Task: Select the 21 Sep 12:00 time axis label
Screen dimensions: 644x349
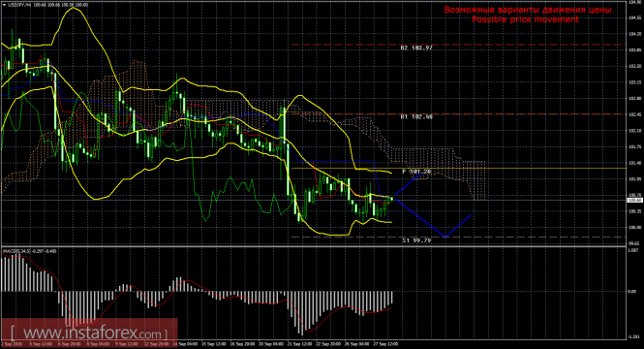Action: [x=299, y=343]
